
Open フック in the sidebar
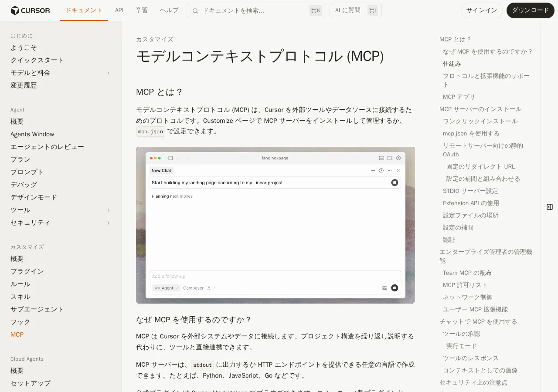pos(20,322)
